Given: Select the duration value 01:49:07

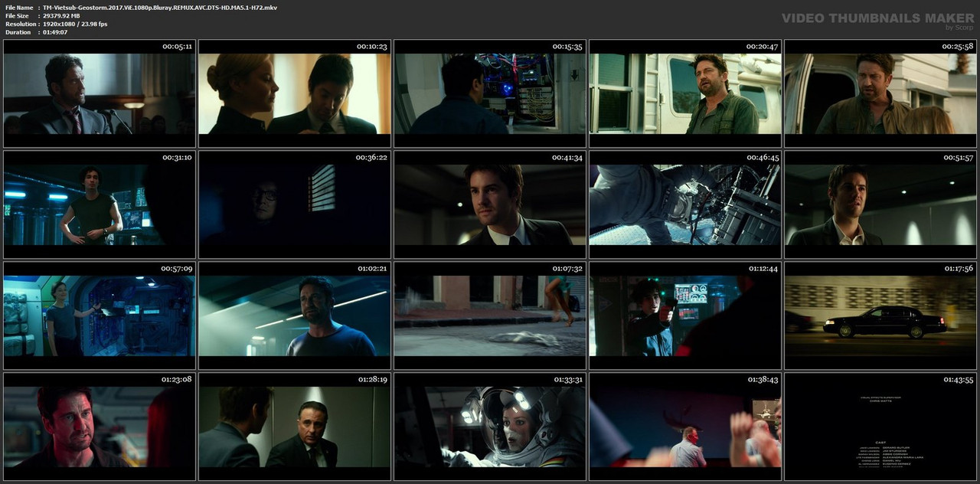Looking at the screenshot, I should (55, 32).
